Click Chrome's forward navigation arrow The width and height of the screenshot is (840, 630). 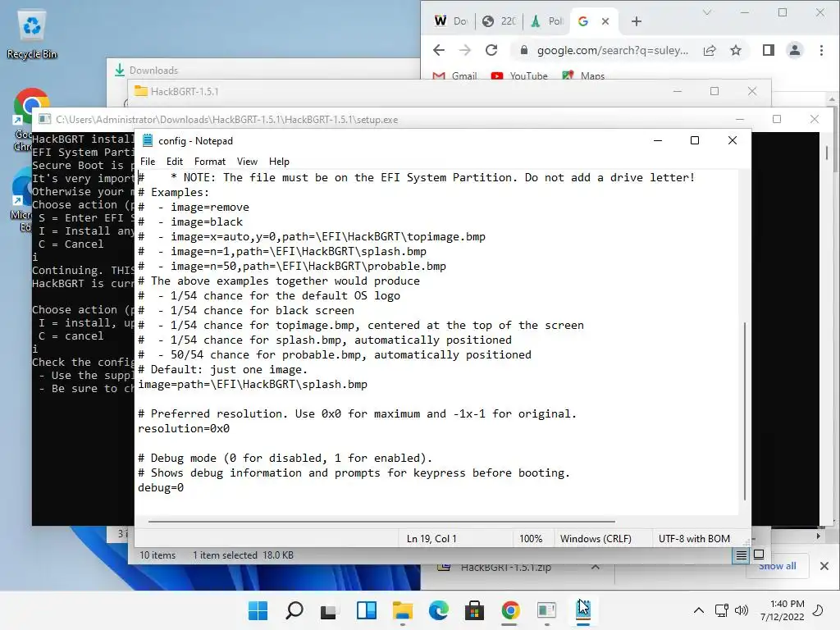(465, 50)
